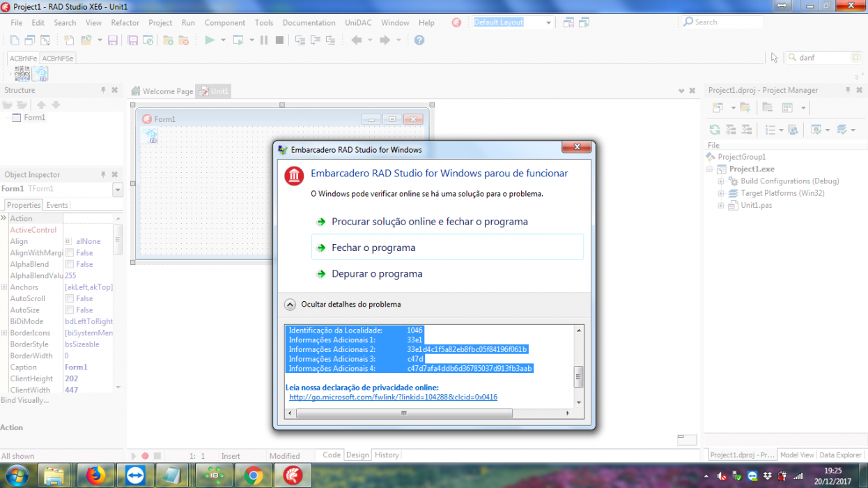Screen dimensions: 868x488
Task: Click the green Run arrow in toolbar
Action: [209, 40]
